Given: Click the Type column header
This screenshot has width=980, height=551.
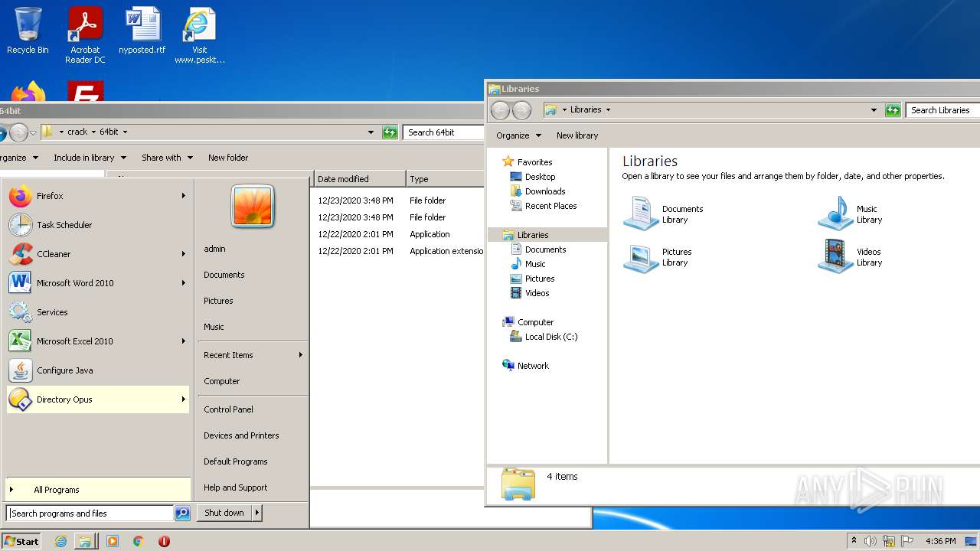Looking at the screenshot, I should click(445, 179).
